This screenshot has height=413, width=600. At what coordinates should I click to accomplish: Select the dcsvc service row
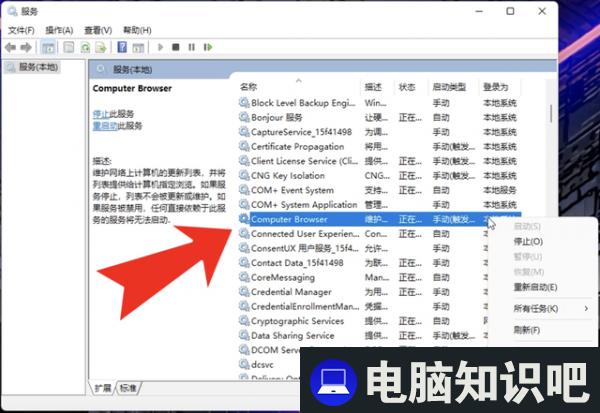[269, 365]
